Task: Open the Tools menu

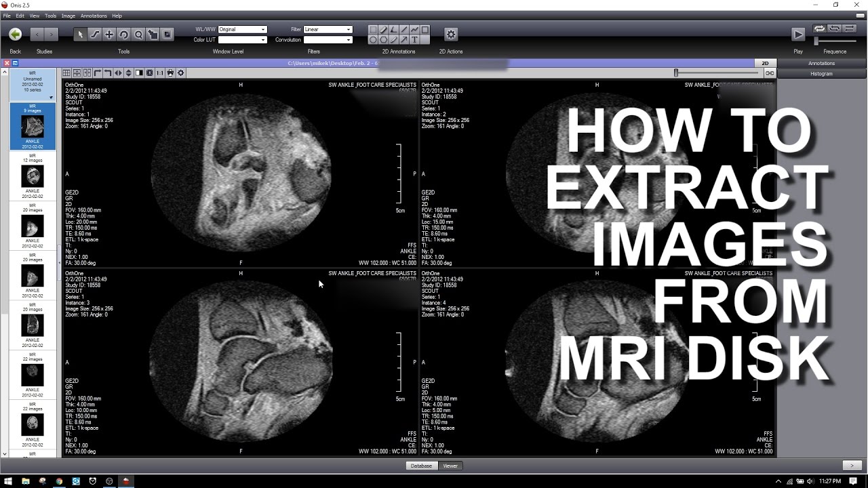Action: point(51,16)
